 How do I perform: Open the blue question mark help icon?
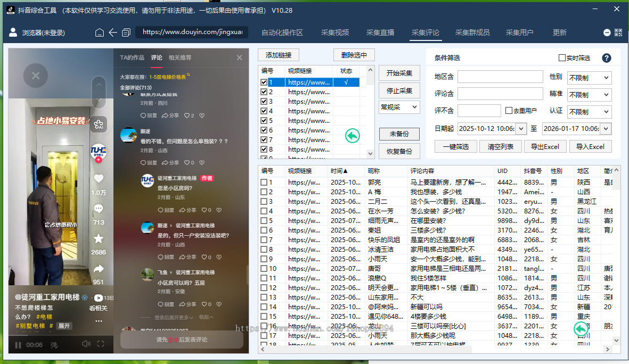click(x=606, y=58)
